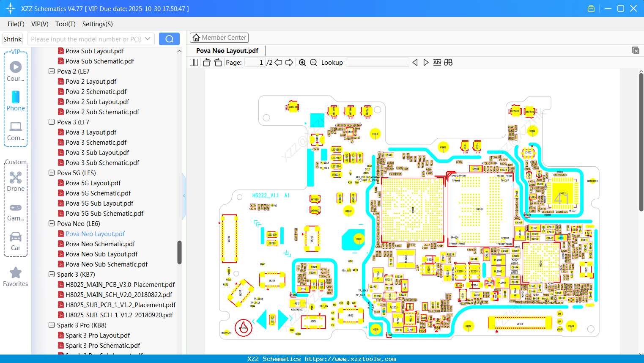Click the PDF viewer vertical scrollbar thumb
The width and height of the screenshot is (644, 363).
[641, 142]
